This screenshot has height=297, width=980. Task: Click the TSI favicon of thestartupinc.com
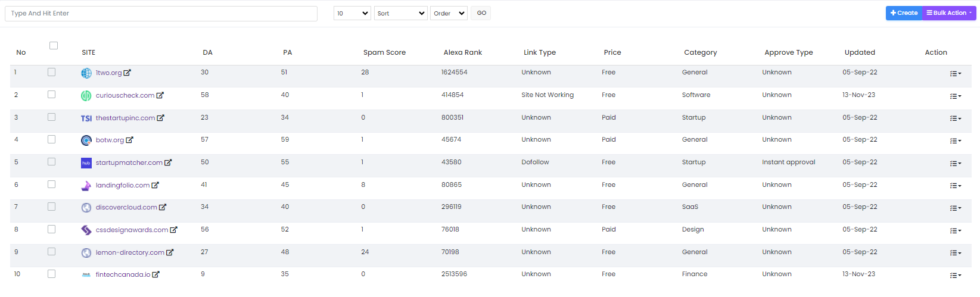point(86,118)
